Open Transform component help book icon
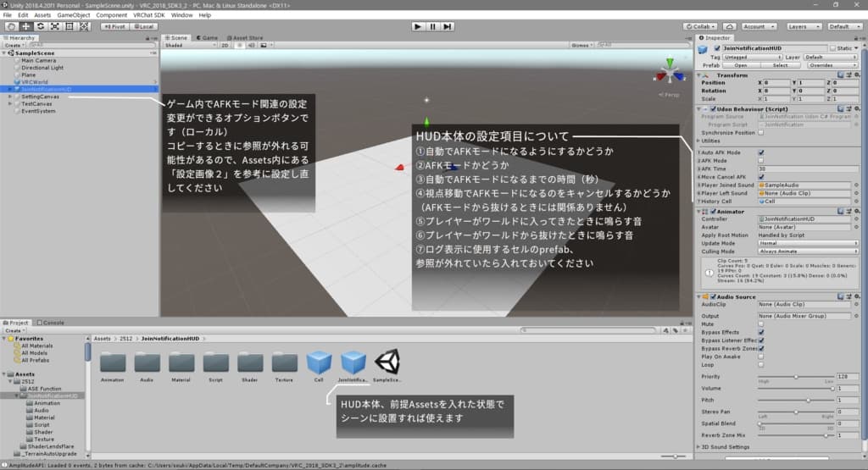The width and height of the screenshot is (868, 470). coord(841,75)
